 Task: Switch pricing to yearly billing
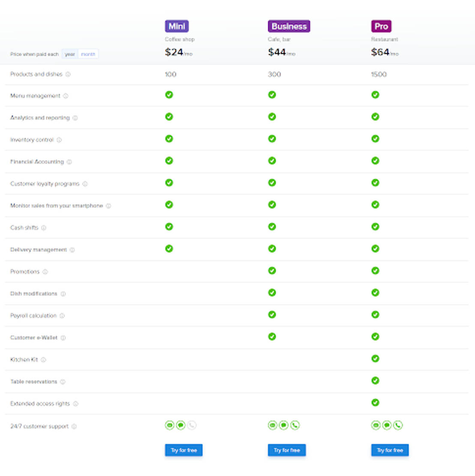[x=70, y=54]
